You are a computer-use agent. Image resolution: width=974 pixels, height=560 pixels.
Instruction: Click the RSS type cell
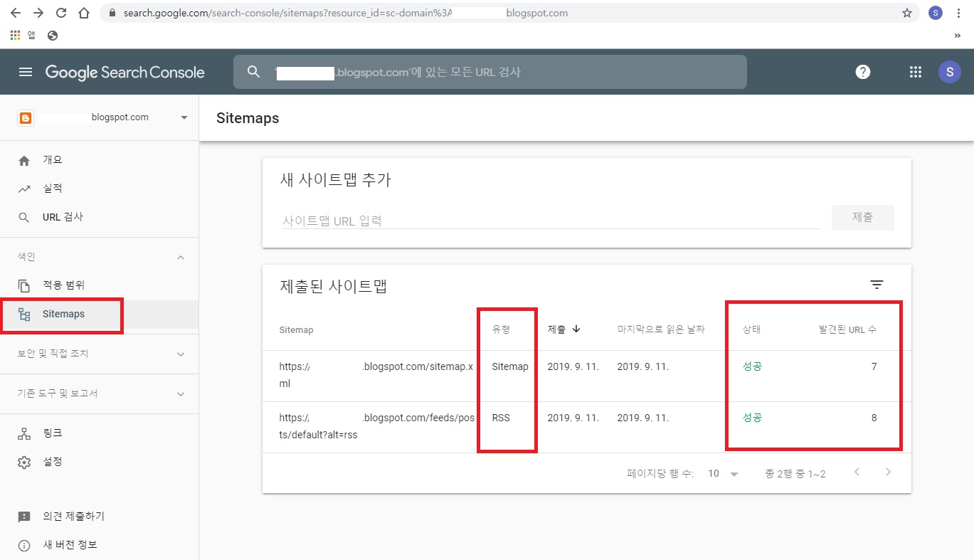pyautogui.click(x=501, y=418)
